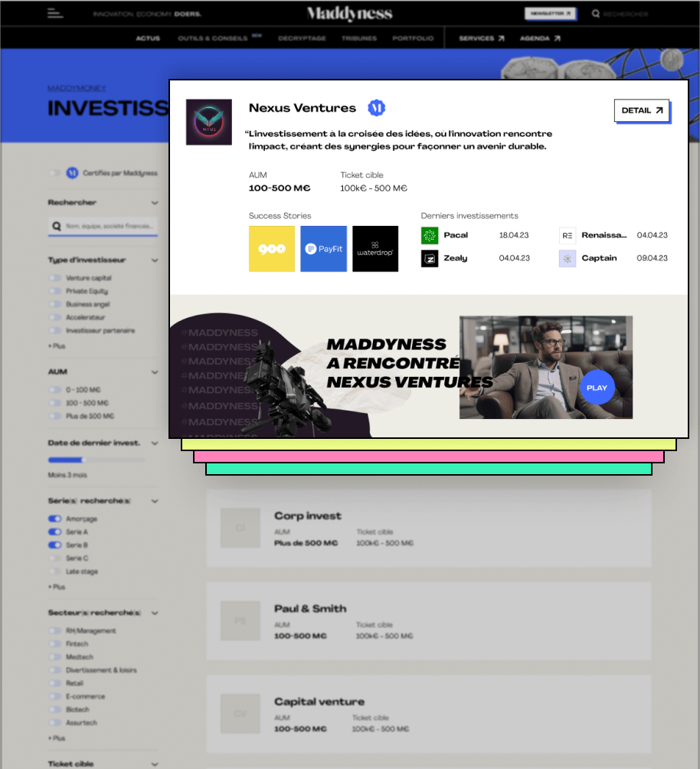
Task: Click the Nexus Ventures logo thumbnail
Action: [209, 122]
